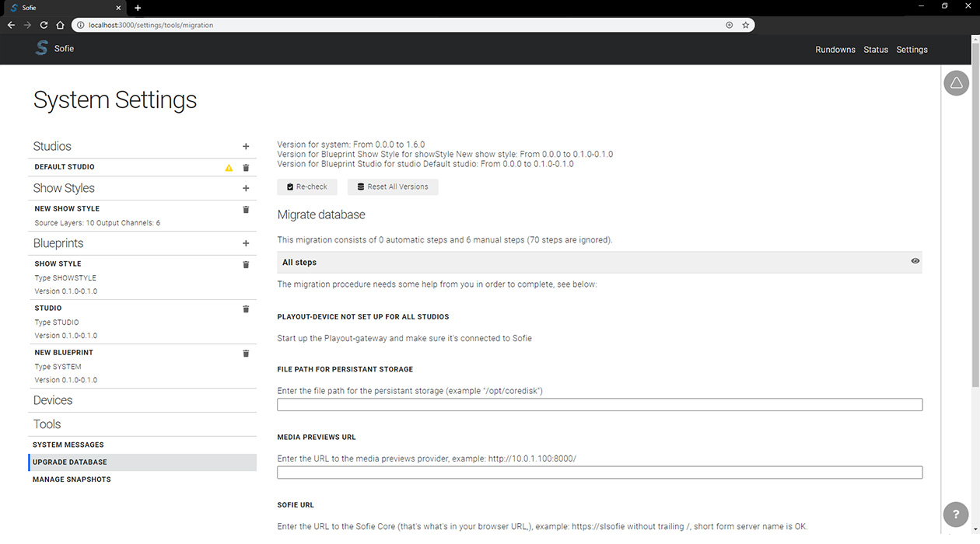
Task: Click the zoom icon in address bar
Action: point(729,25)
